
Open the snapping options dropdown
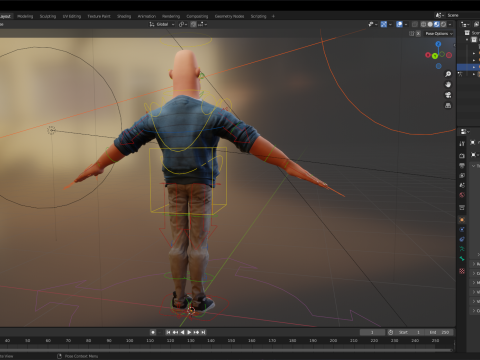[203, 24]
